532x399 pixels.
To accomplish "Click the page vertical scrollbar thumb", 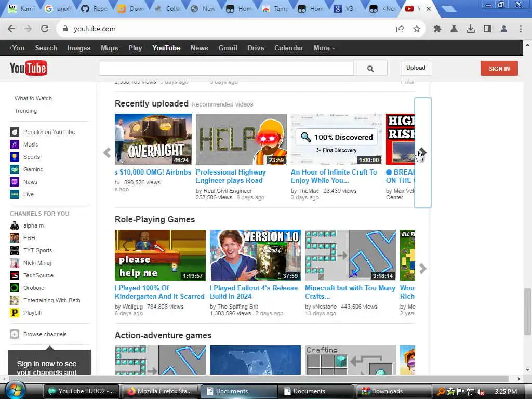I will 527,312.
